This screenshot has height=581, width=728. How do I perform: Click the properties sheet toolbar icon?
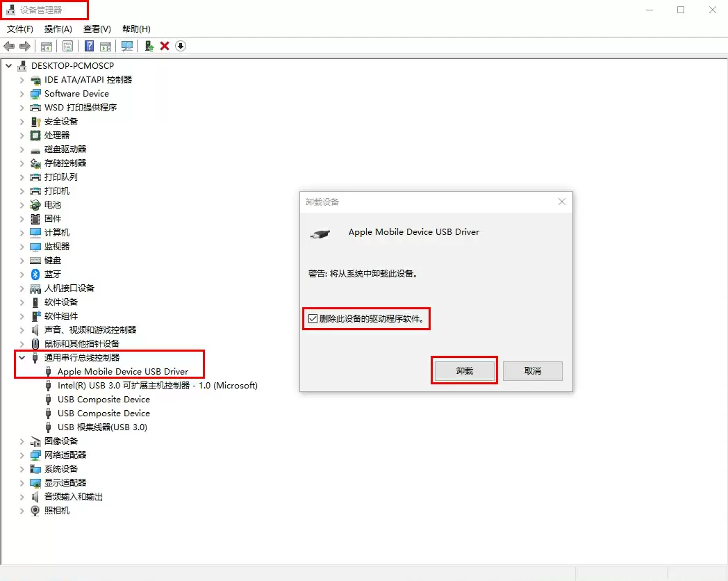[67, 46]
